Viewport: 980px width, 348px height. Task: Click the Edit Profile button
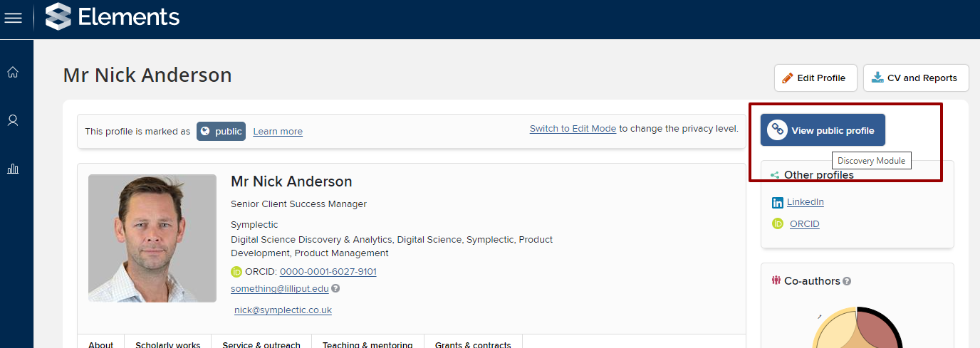pyautogui.click(x=815, y=78)
